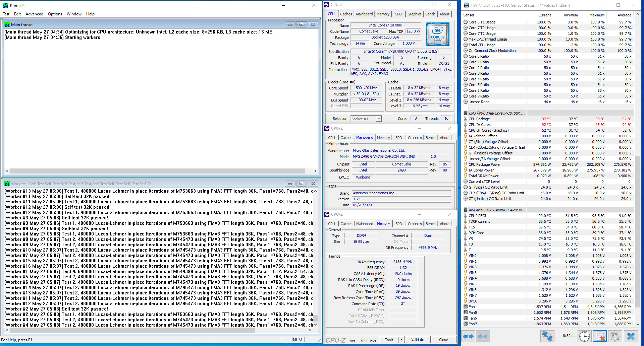
Task: Collapse the CPU [#0] Intel Core i7-10700K group
Action: point(466,113)
